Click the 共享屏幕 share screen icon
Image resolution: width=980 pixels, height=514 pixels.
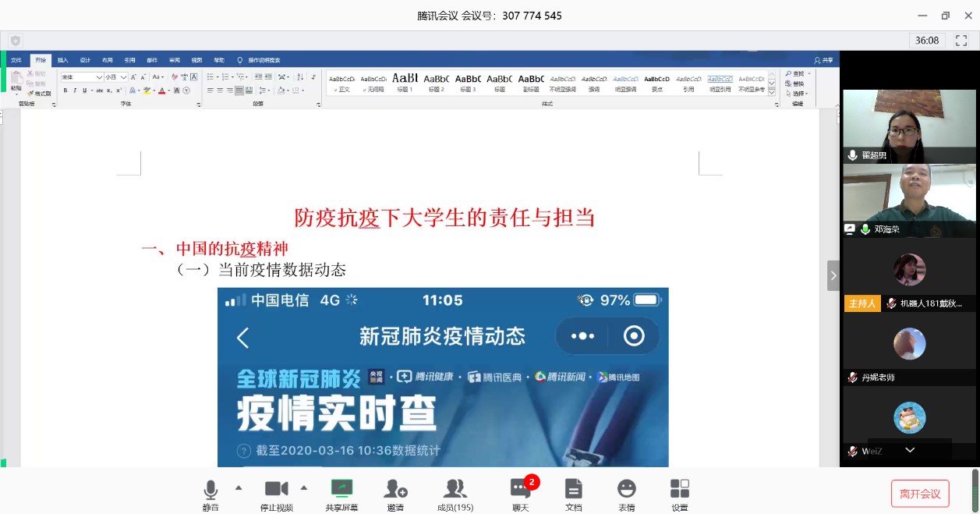click(341, 494)
